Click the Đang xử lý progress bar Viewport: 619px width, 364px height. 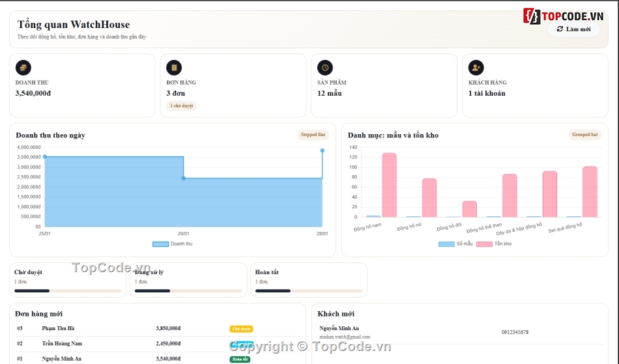[188, 291]
